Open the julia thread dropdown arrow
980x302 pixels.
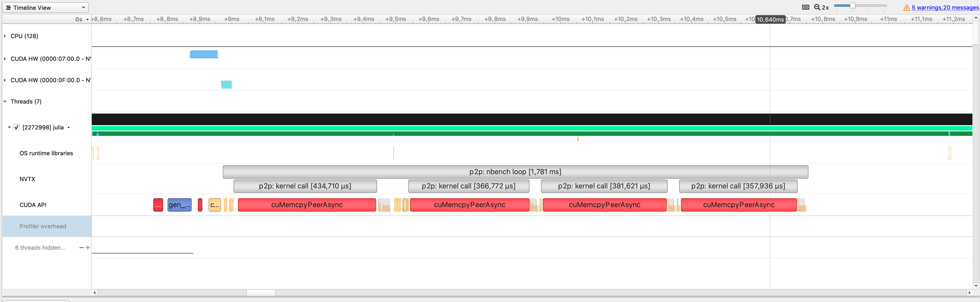69,128
